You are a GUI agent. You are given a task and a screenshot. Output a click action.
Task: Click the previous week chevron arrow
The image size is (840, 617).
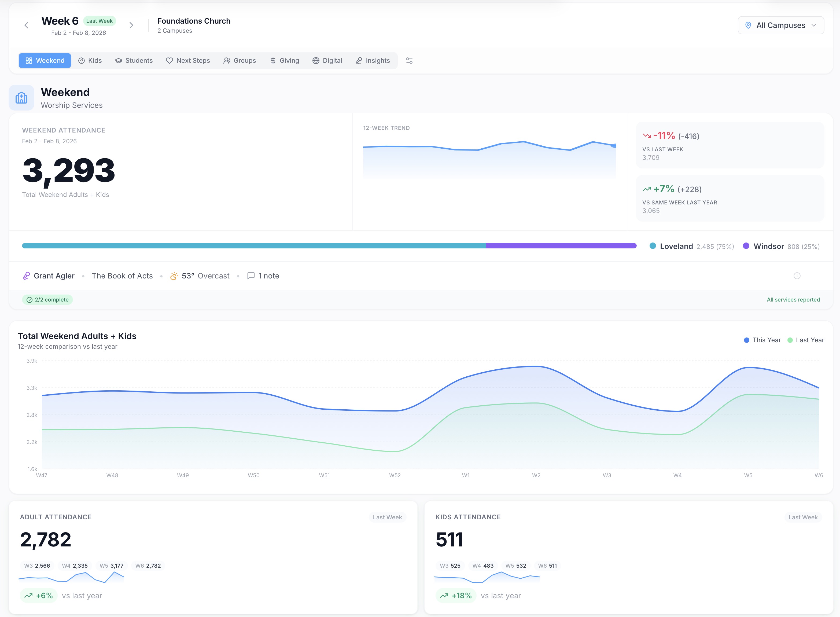(26, 25)
